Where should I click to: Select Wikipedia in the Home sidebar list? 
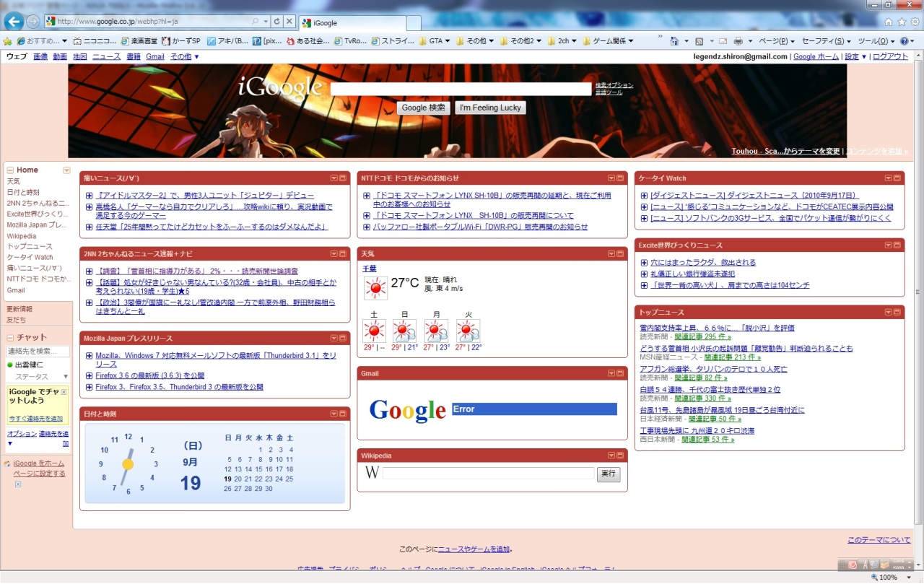[x=22, y=236]
